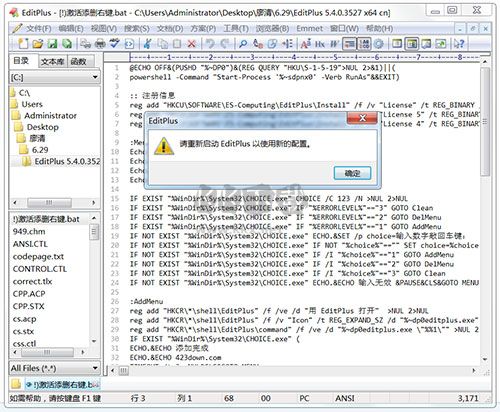Screen dimensions: 500x412
Task: Click the help pointer question mark icon
Action: 459,44
